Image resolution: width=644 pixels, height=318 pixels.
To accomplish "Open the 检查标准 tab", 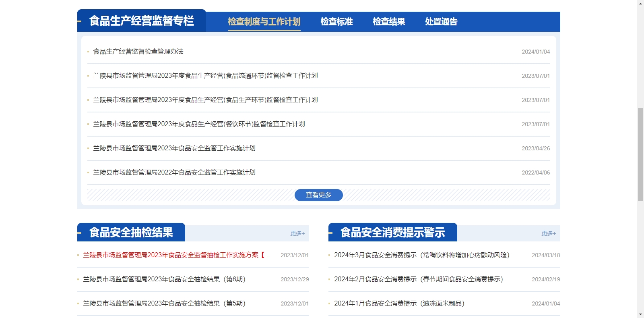I will pos(336,22).
